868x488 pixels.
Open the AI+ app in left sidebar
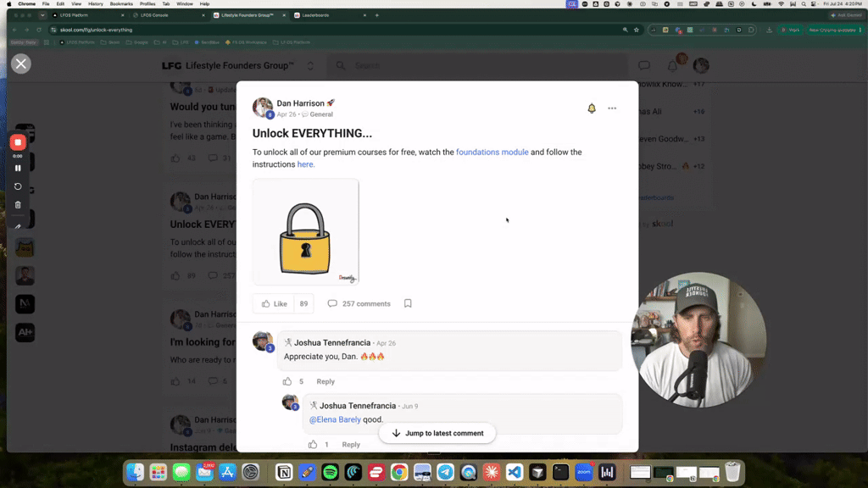tap(25, 332)
